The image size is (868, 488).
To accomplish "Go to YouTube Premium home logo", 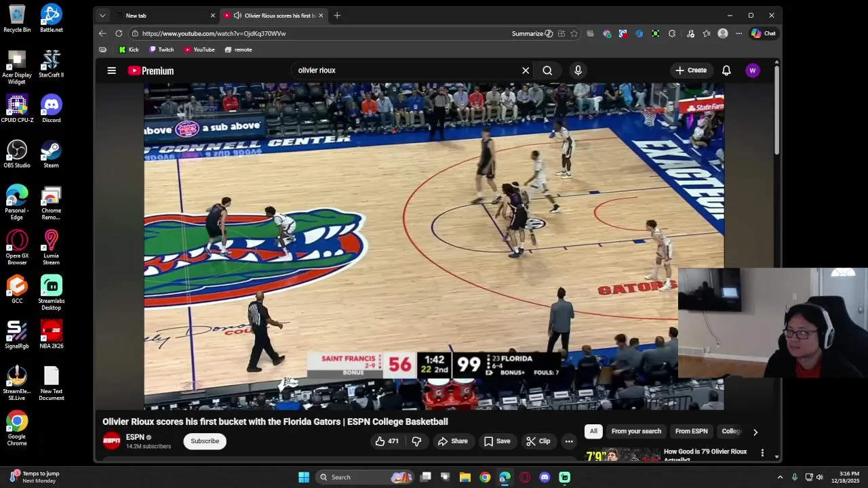I will [151, 70].
